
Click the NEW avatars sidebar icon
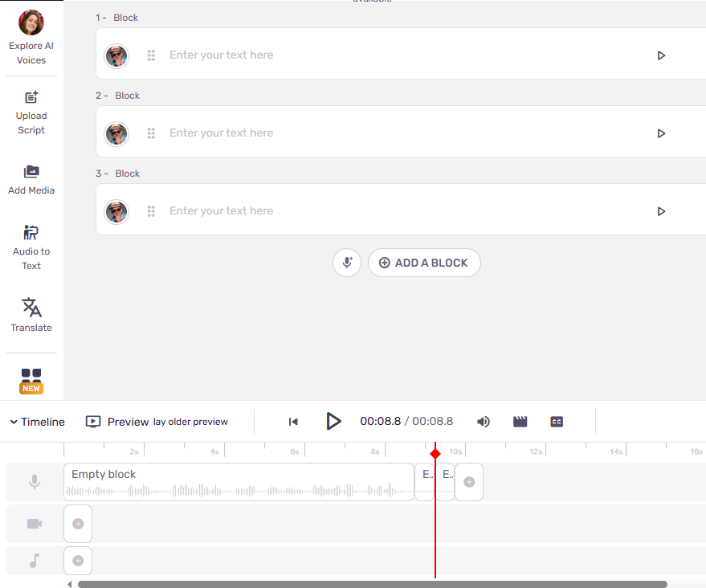pos(31,378)
